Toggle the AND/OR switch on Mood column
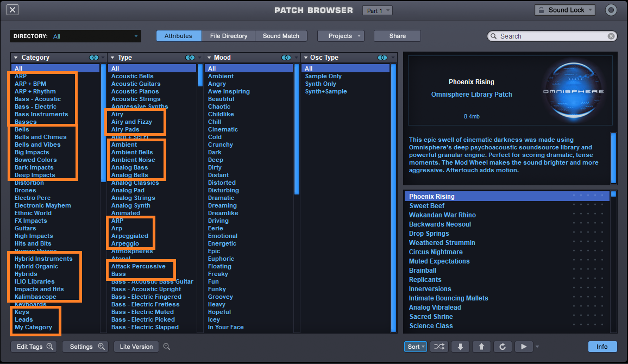 click(x=286, y=57)
